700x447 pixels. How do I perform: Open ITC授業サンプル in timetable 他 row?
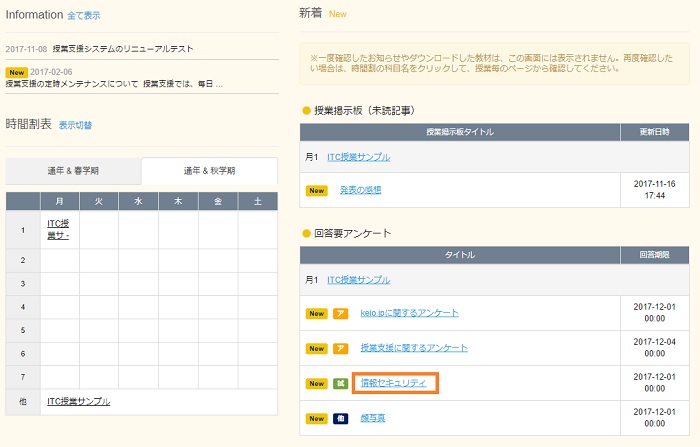[78, 401]
